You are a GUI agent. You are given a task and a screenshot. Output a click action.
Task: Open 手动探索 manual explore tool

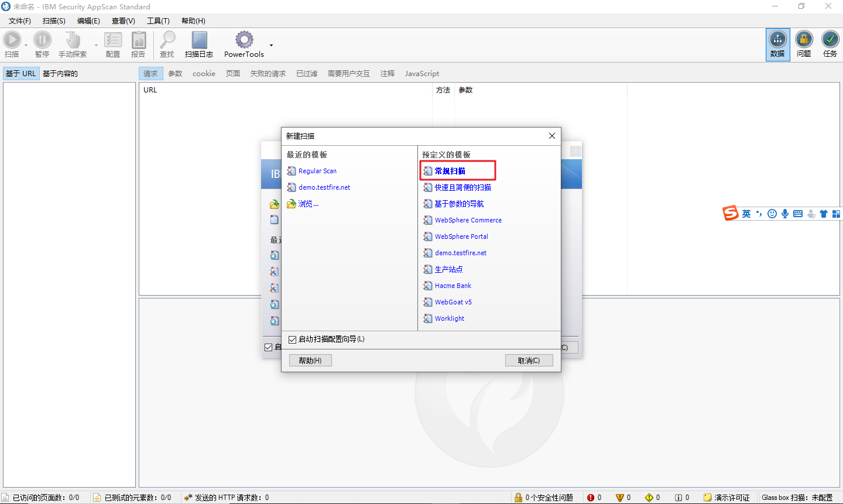(x=73, y=40)
